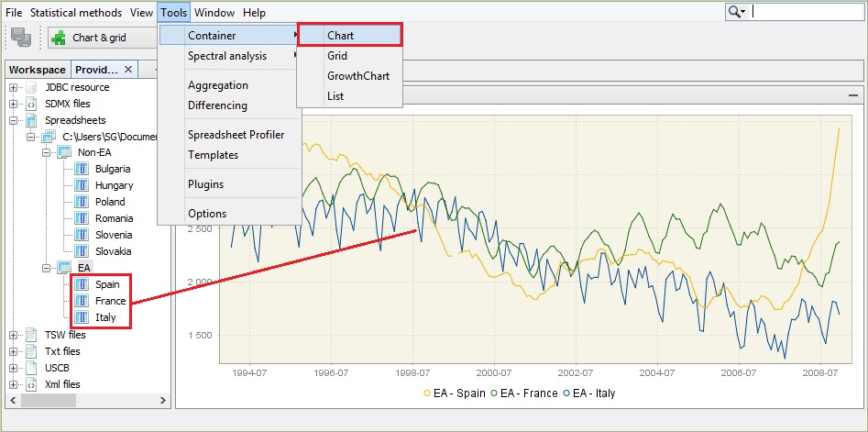Collapse the Spreadsheets tree node
868x432 pixels.
coord(14,120)
